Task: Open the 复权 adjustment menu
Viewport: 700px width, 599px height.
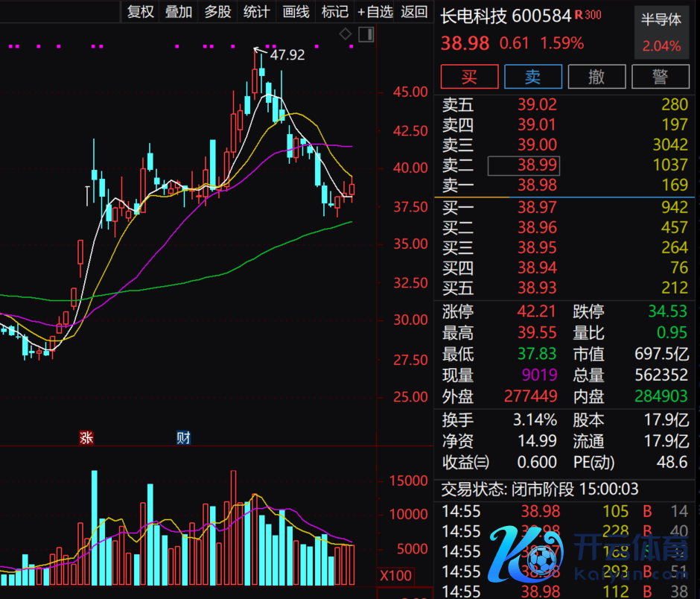Action: (x=140, y=11)
